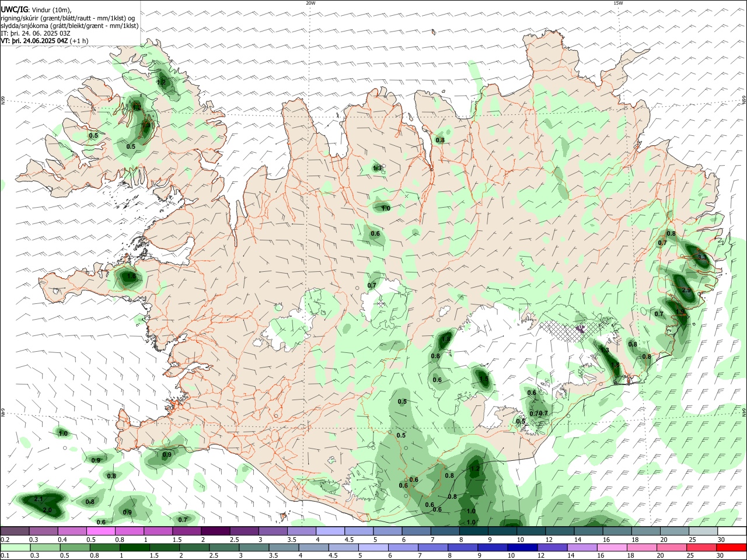Click the 2.0 precipitation value offshore in the southwest
Screen dimensions: 747x560
click(x=48, y=510)
